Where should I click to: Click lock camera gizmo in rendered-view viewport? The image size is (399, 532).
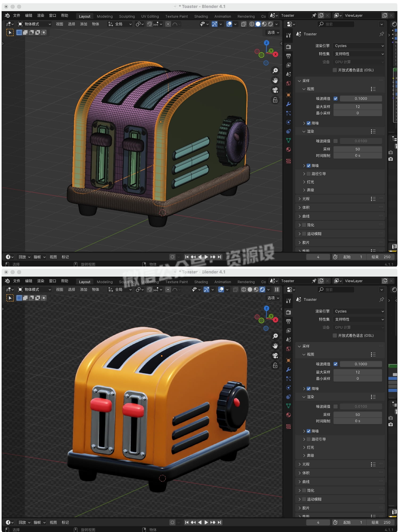pos(275,365)
